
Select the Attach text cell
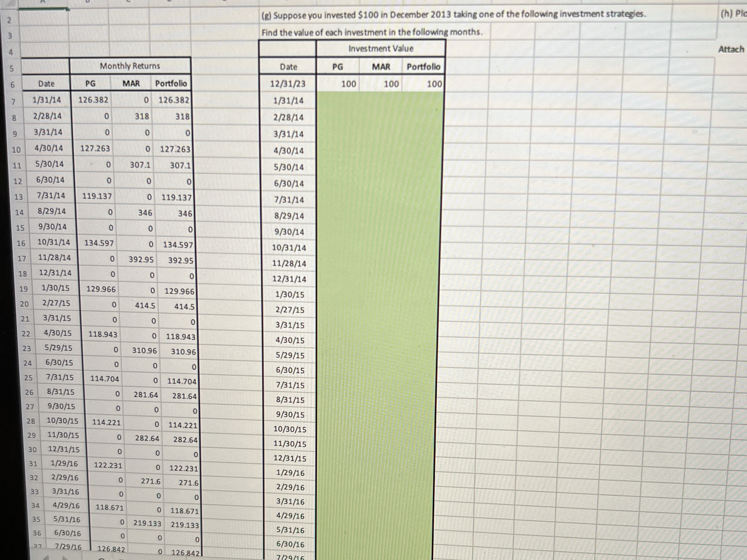point(731,49)
